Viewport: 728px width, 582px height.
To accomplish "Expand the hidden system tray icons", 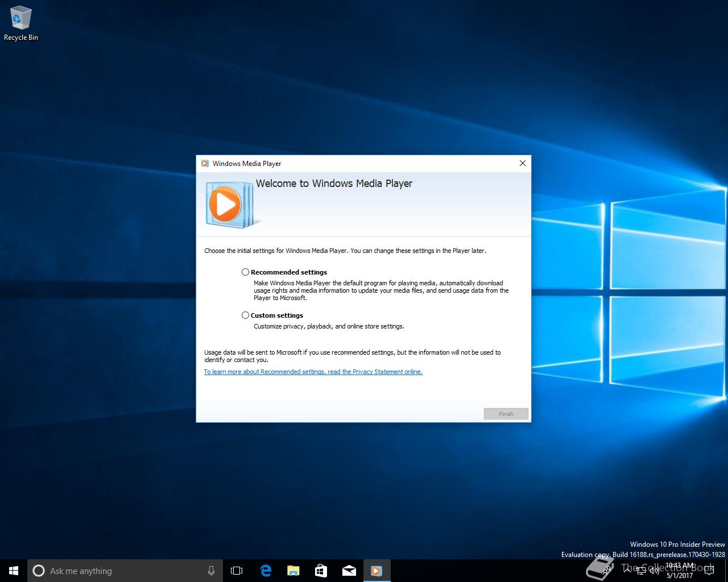I will point(627,571).
